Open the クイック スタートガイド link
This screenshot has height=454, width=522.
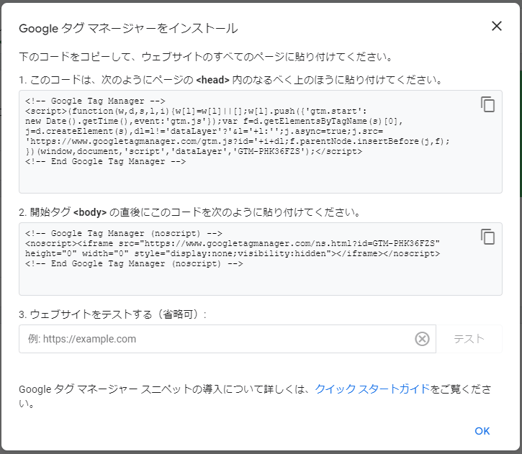tap(372, 389)
